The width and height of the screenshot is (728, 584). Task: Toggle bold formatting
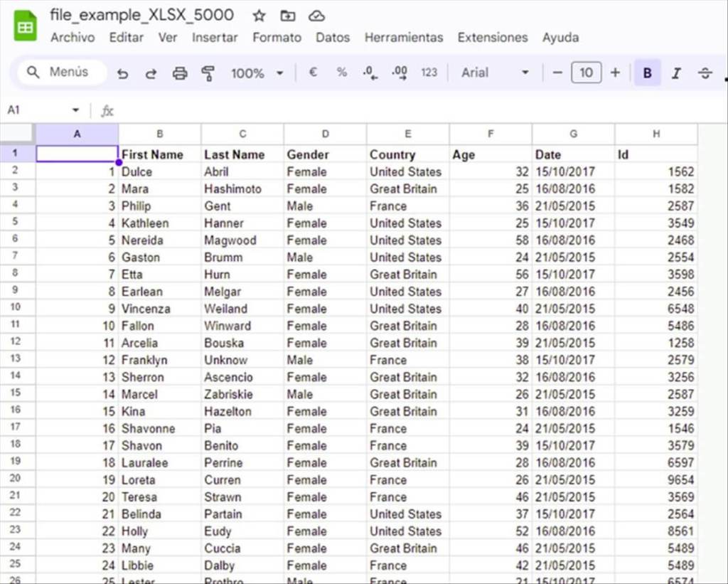[647, 73]
